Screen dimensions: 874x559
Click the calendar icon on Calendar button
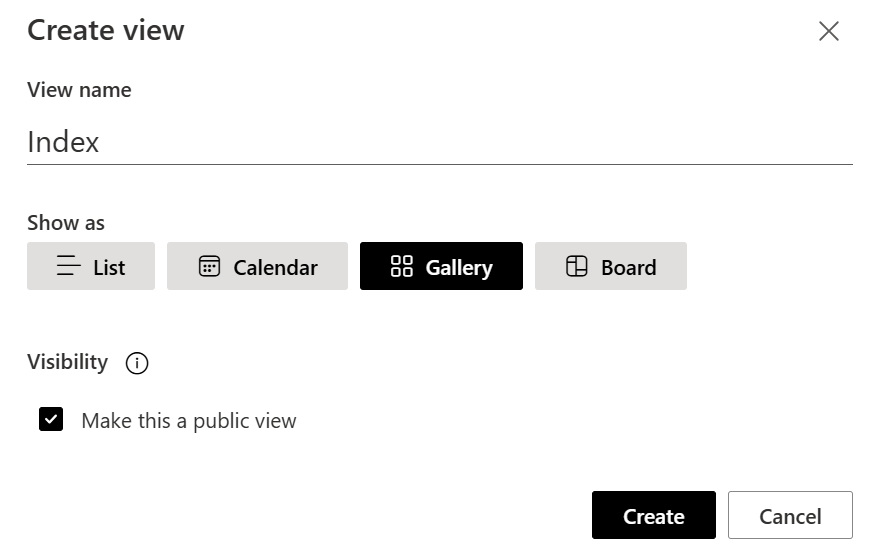tap(209, 266)
